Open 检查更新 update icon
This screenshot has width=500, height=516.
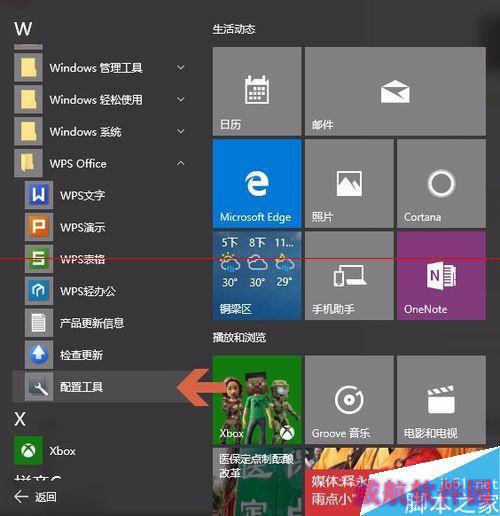pos(39,354)
